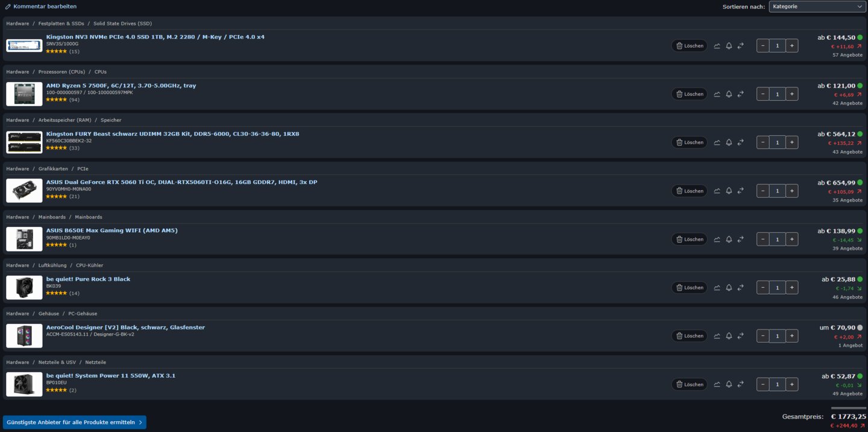868x432 pixels.
Task: Open the Kingston FURY Beast product link
Action: click(172, 134)
